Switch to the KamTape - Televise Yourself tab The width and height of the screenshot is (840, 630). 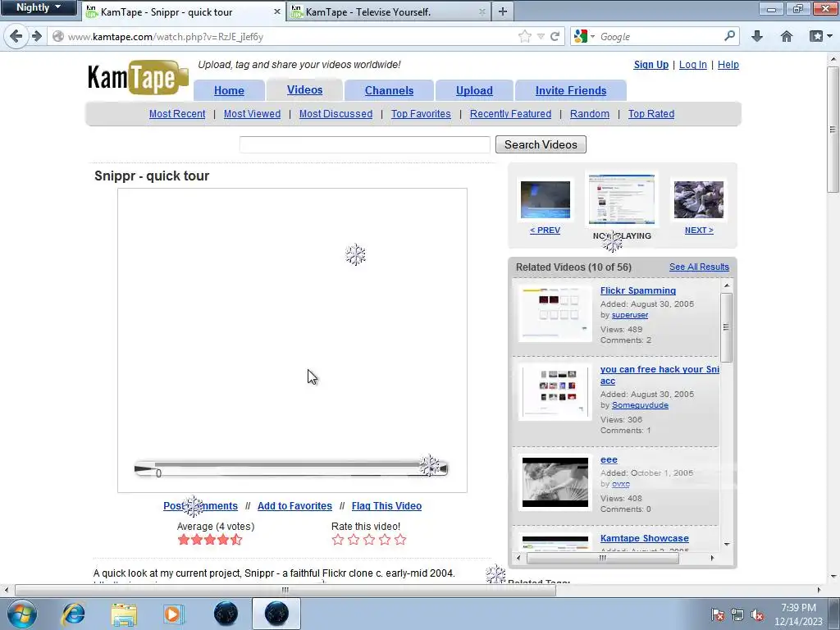click(388, 11)
